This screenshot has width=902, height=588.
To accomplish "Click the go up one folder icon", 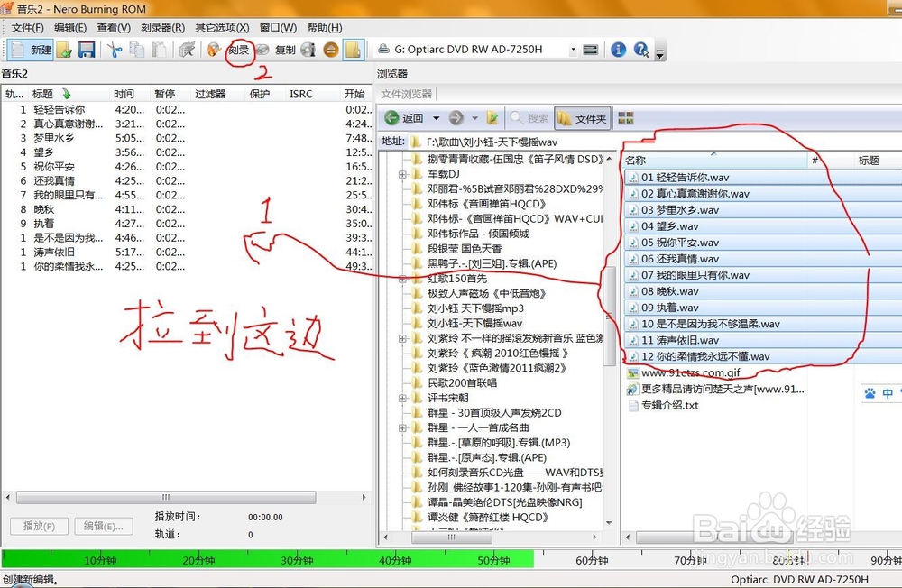I will [x=492, y=118].
